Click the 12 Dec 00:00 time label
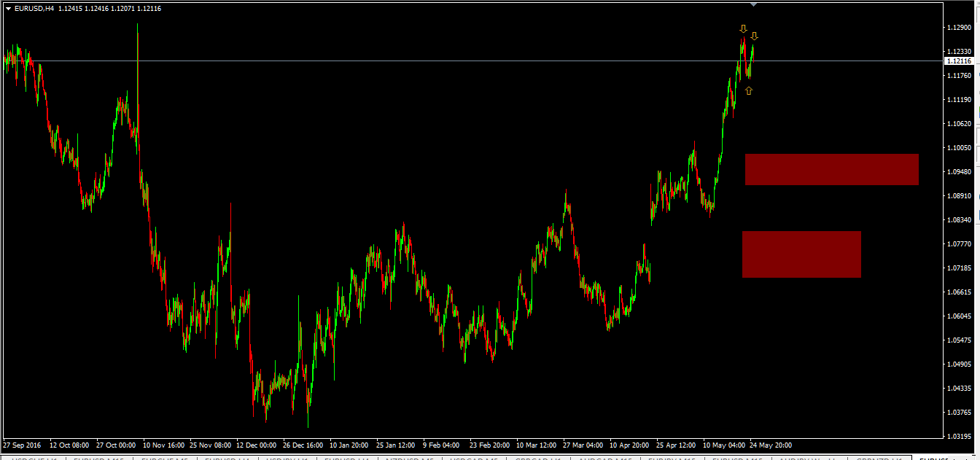Screen dimensions: 980x460 click(x=257, y=445)
